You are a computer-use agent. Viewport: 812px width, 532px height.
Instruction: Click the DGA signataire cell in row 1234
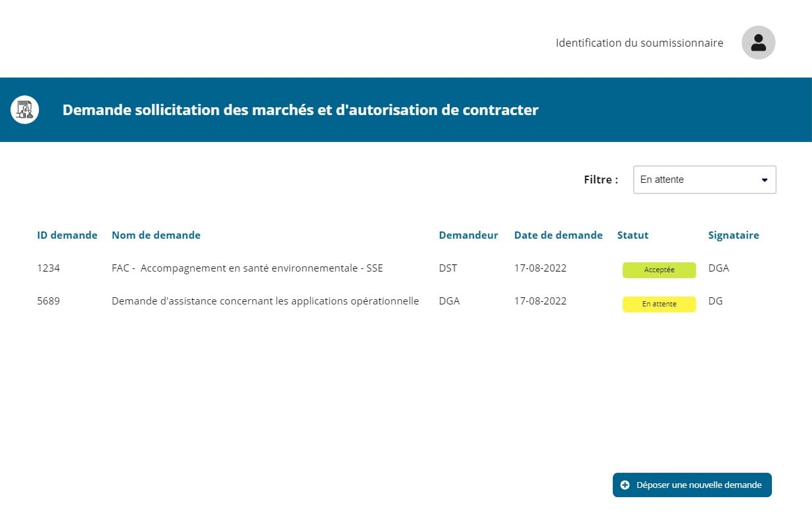719,268
